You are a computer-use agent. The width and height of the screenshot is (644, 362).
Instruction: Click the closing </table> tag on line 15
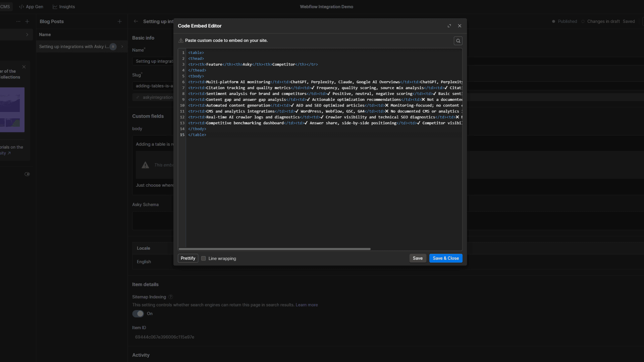(x=197, y=135)
